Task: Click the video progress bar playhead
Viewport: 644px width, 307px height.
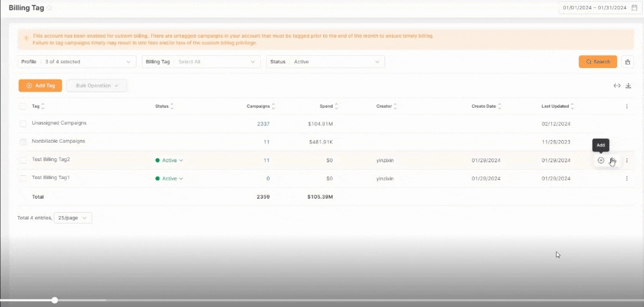Action: [x=54, y=300]
